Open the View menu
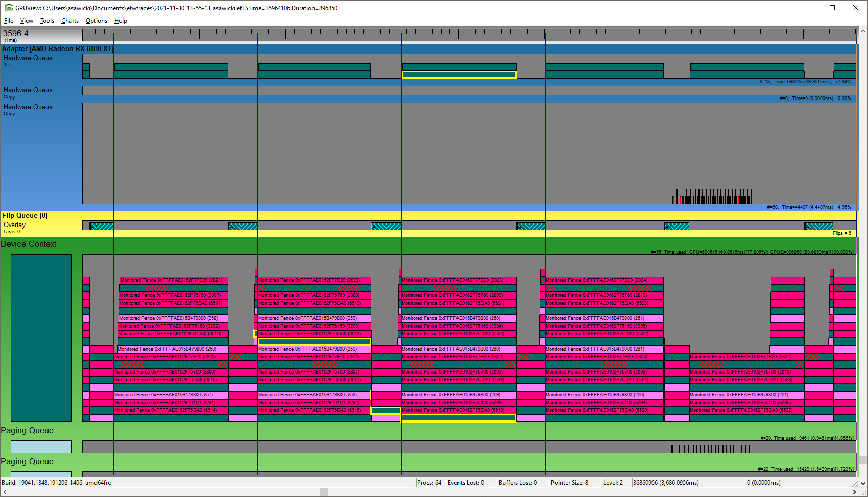868x497 pixels. [27, 21]
